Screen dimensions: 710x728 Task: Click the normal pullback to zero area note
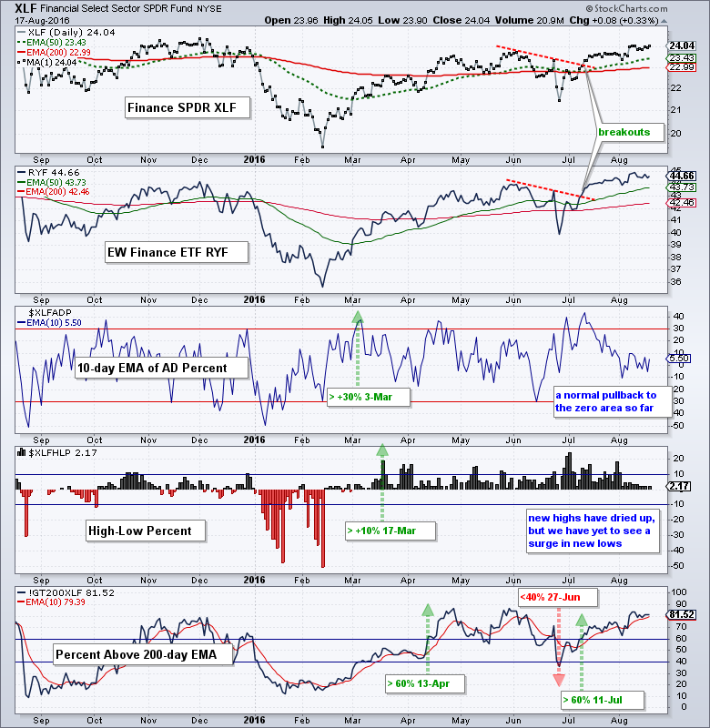click(612, 402)
